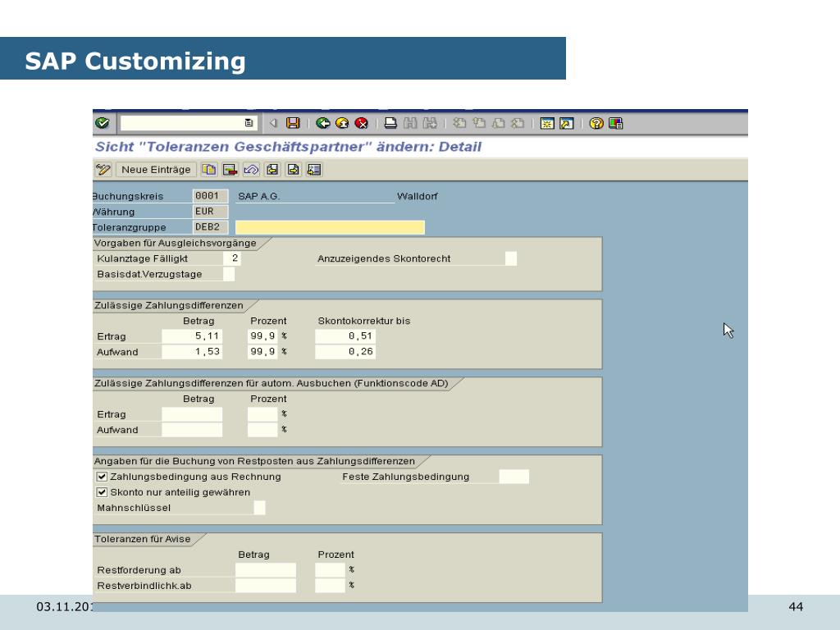840x630 pixels.
Task: Click the Ertrag Skontokorrektur field showing 0,51
Action: (345, 336)
